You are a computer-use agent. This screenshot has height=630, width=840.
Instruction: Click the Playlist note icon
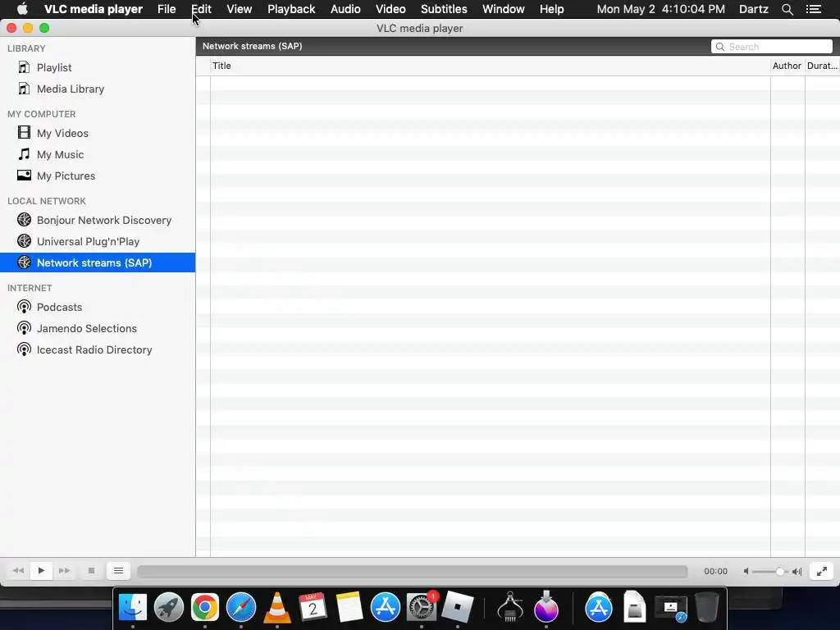click(x=24, y=67)
